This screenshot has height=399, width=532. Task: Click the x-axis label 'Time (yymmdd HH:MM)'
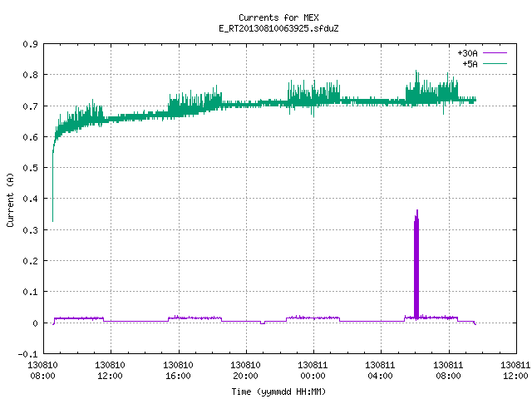[278, 392]
